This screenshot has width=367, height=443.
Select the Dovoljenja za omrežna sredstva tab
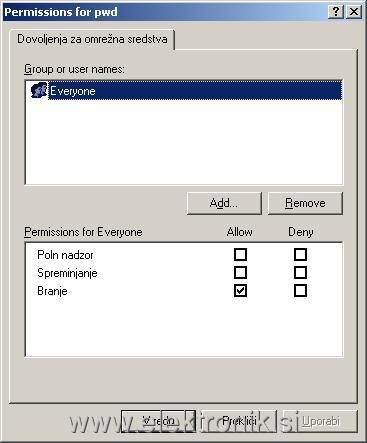[x=92, y=39]
